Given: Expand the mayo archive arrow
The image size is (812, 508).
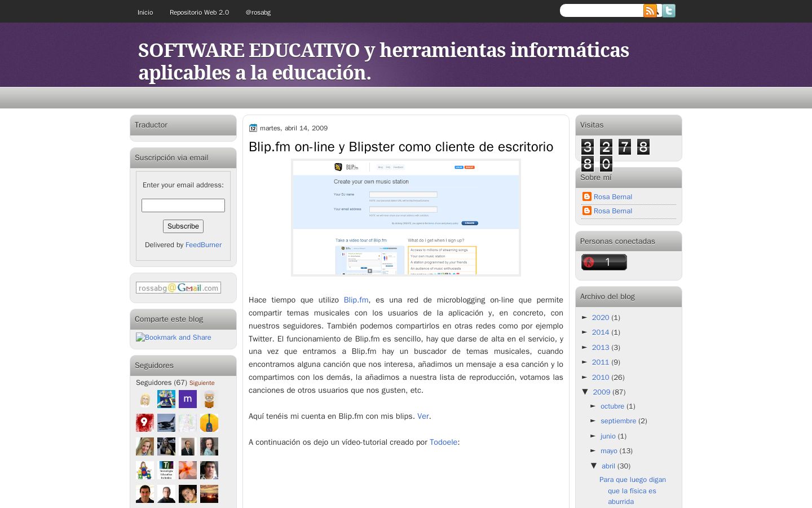Looking at the screenshot, I should (594, 451).
